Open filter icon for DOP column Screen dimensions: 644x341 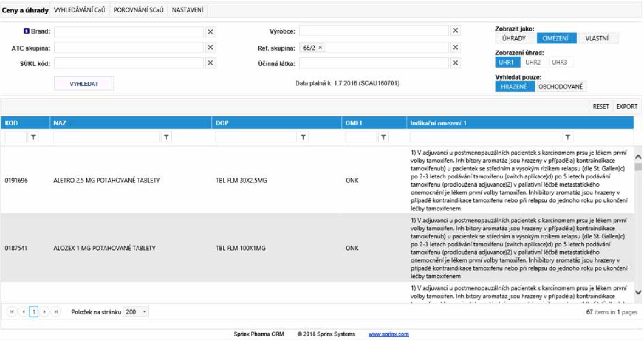[x=303, y=137]
